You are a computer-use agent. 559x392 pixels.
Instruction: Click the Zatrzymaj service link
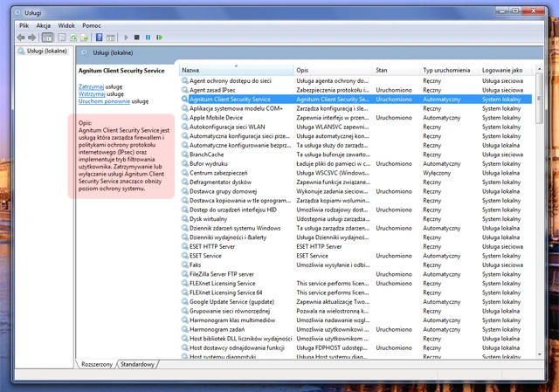click(x=91, y=86)
